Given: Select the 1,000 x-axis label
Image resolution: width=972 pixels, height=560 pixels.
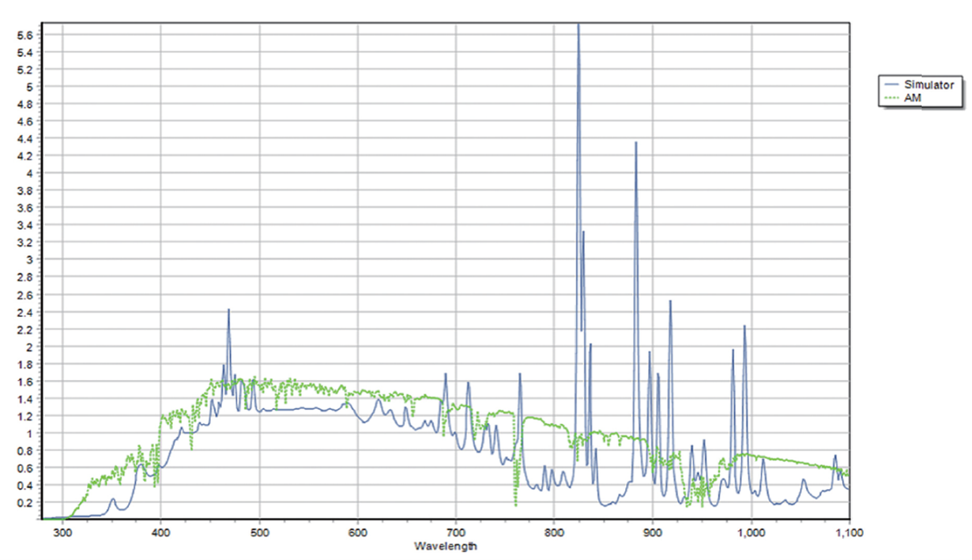Looking at the screenshot, I should pos(751,533).
